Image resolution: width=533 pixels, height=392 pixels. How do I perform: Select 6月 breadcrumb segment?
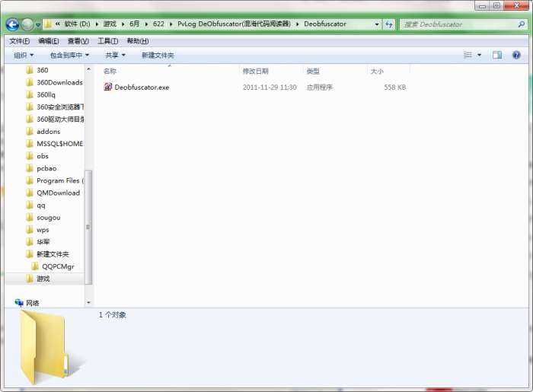[134, 24]
